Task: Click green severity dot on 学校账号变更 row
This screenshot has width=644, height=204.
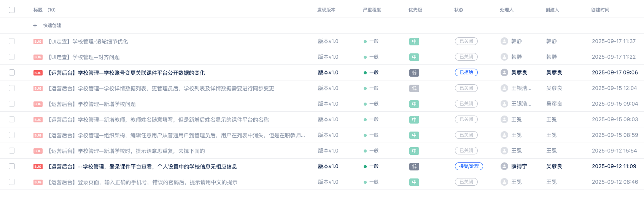Action: click(x=365, y=73)
